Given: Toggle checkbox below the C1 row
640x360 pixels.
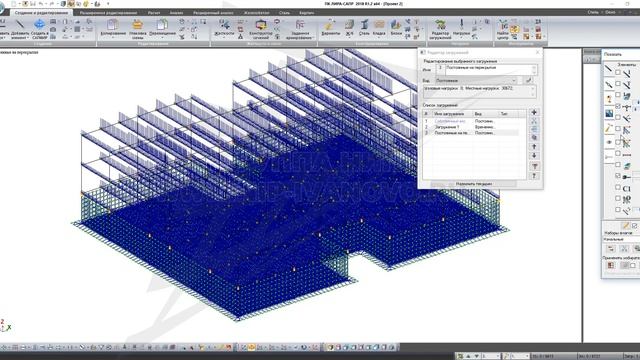Looking at the screenshot, I should 618,198.
